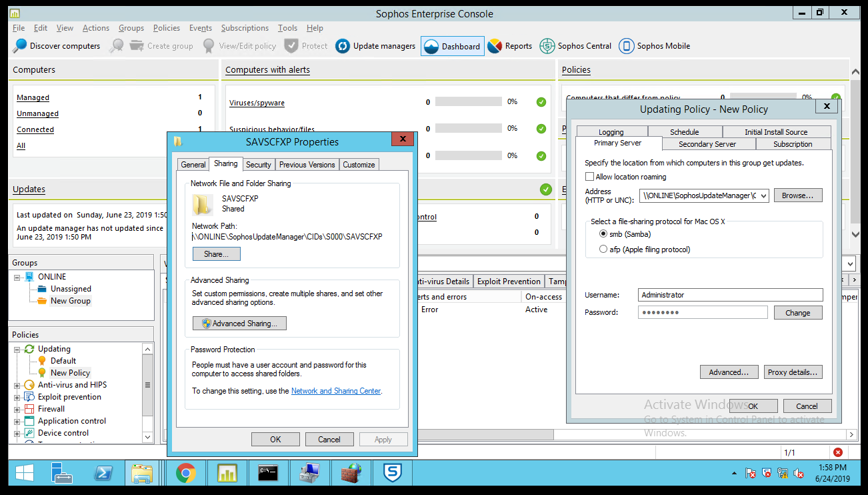
Task: Click the Reports toolbar icon
Action: point(495,46)
